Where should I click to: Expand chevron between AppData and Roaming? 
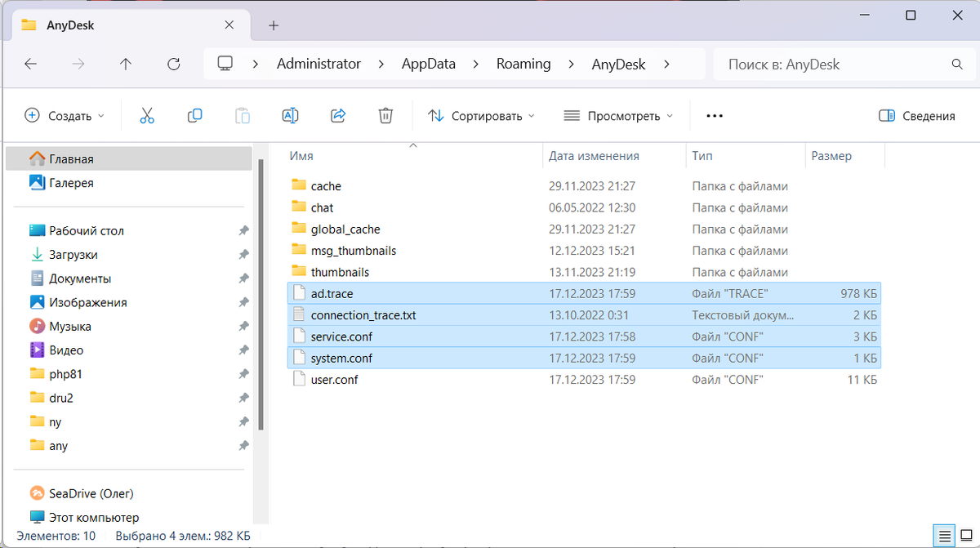476,64
